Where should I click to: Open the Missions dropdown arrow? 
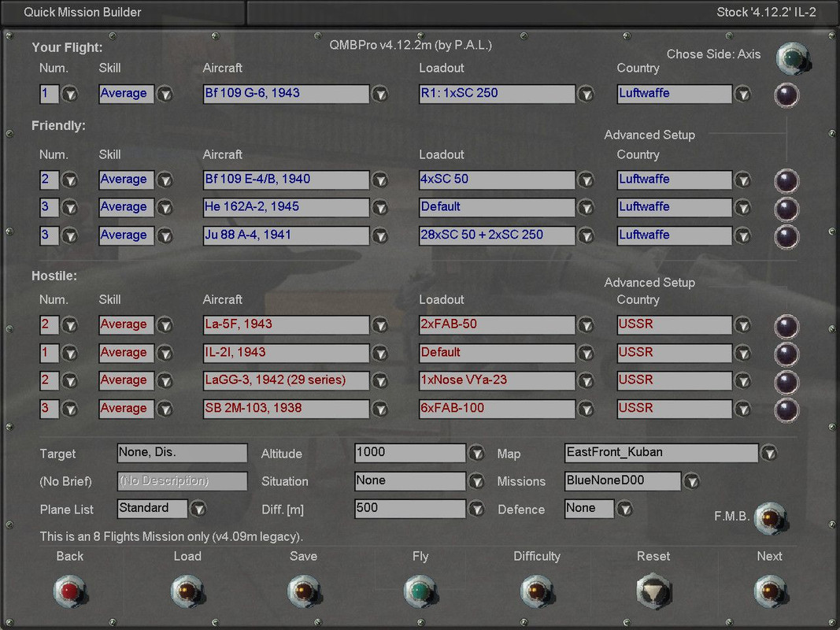(692, 481)
